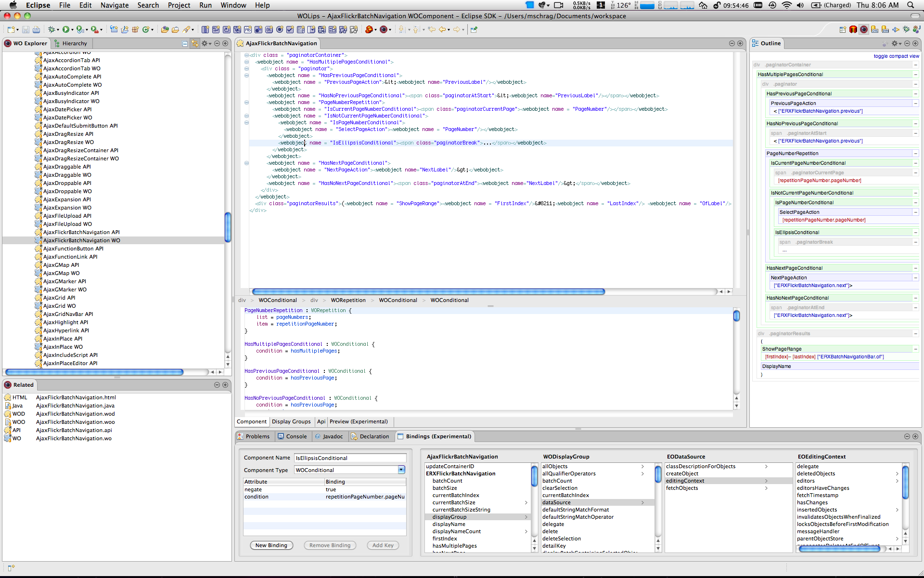
Task: Open the Java perspective icon
Action: click(x=916, y=30)
